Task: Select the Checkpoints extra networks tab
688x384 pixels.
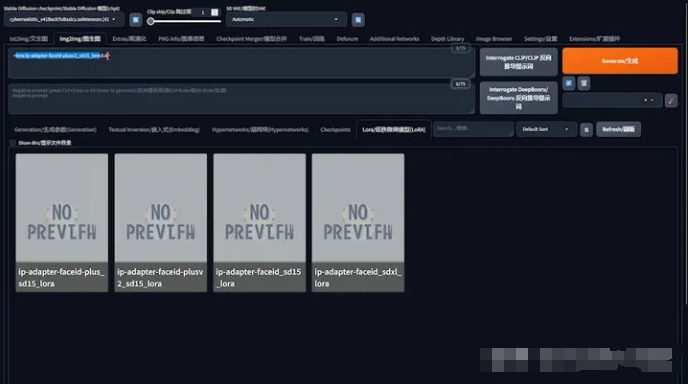Action: coord(335,129)
